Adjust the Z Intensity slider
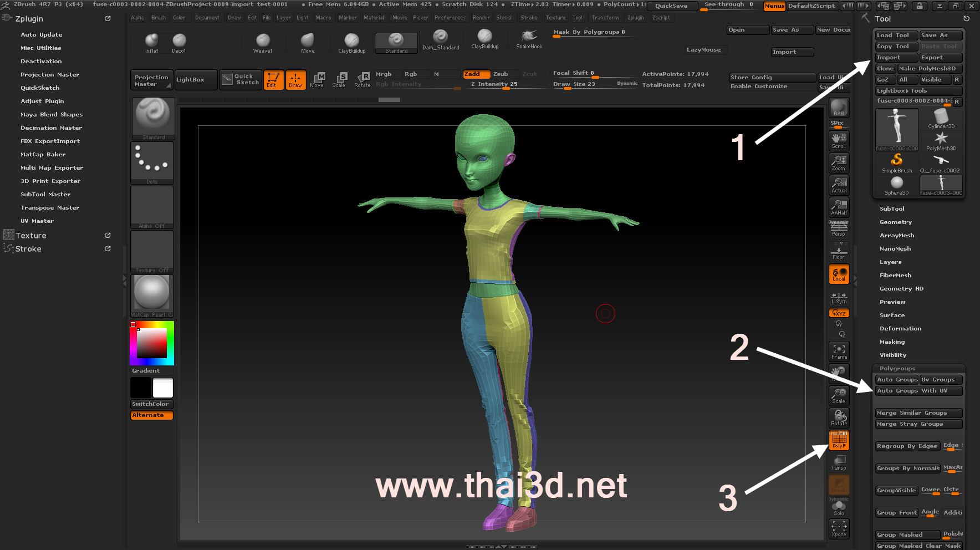This screenshot has height=550, width=980. [493, 84]
